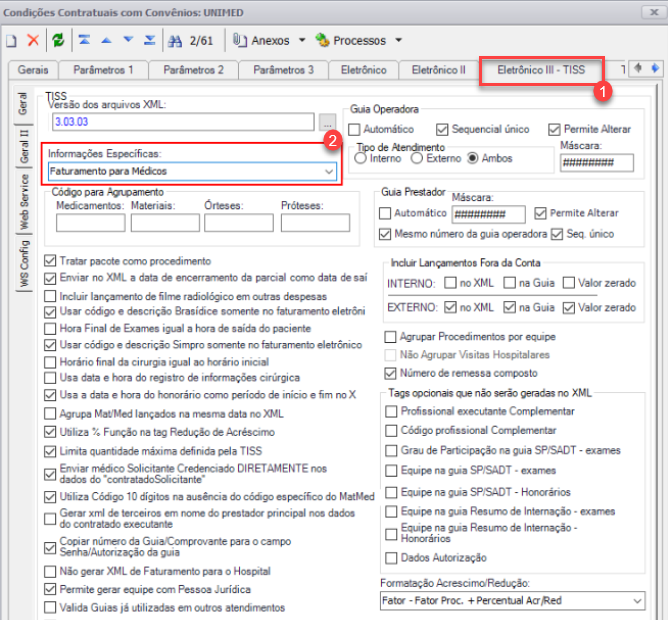Open the Web Service vertical tab

coord(24,202)
